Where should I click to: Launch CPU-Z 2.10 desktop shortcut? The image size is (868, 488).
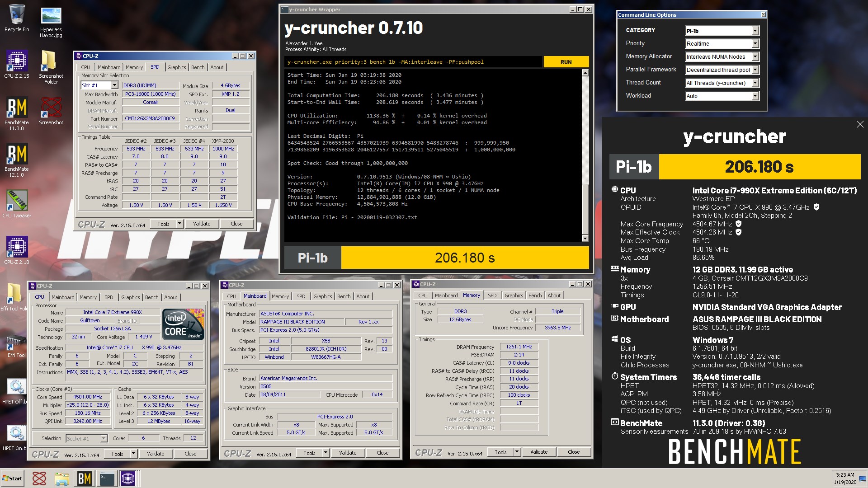17,250
